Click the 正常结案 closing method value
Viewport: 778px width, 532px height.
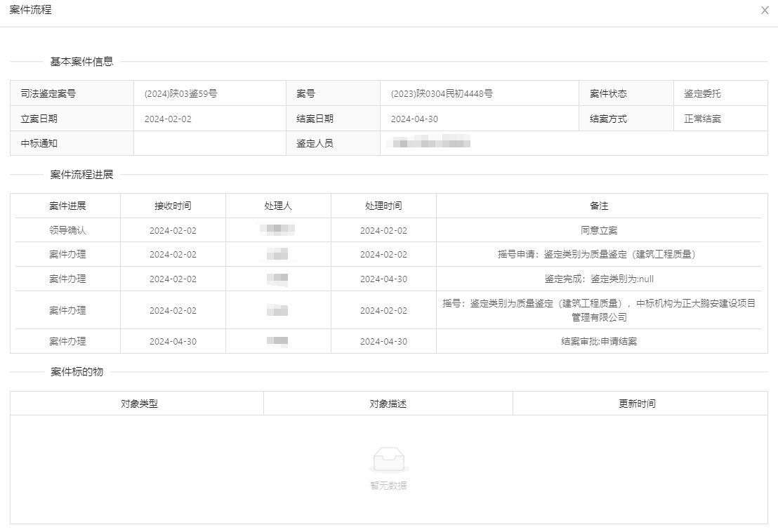click(x=702, y=119)
